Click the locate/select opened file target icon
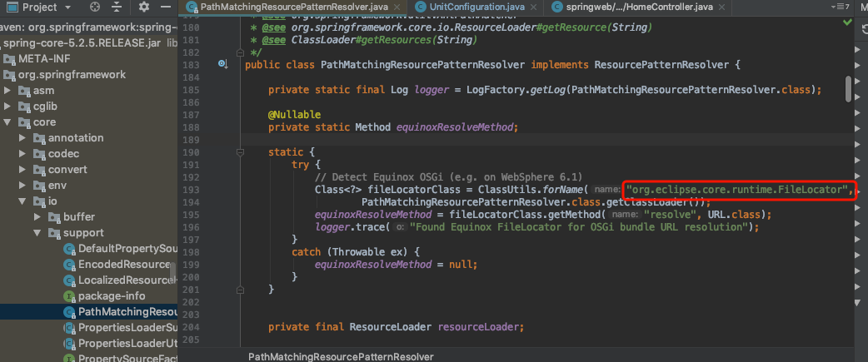 pyautogui.click(x=94, y=7)
